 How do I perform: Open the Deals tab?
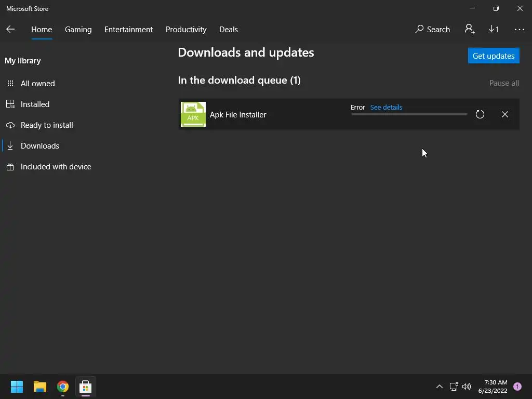click(229, 30)
